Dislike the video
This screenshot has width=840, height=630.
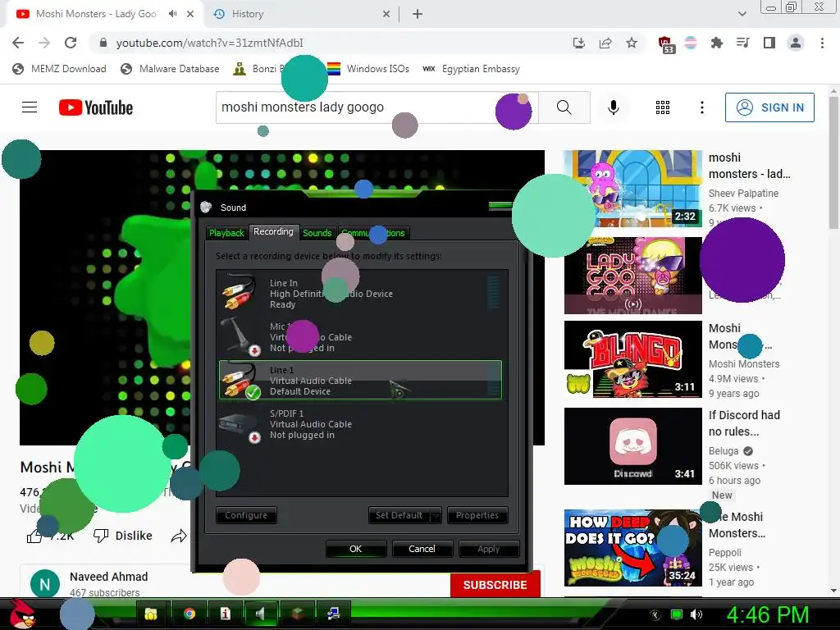tap(123, 535)
